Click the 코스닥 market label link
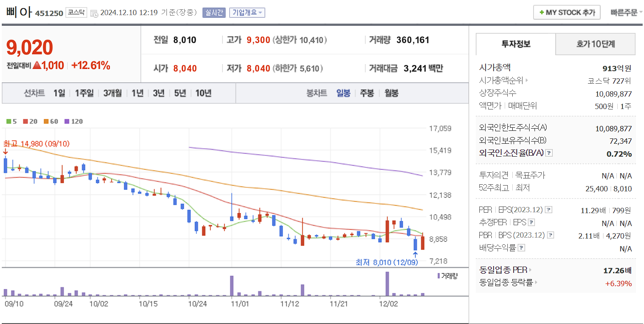This screenshot has width=644, height=324. coord(75,12)
